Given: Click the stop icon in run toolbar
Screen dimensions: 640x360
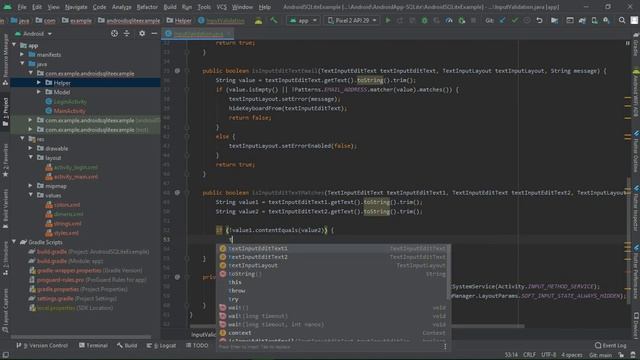Looking at the screenshot, I should tap(473, 20).
